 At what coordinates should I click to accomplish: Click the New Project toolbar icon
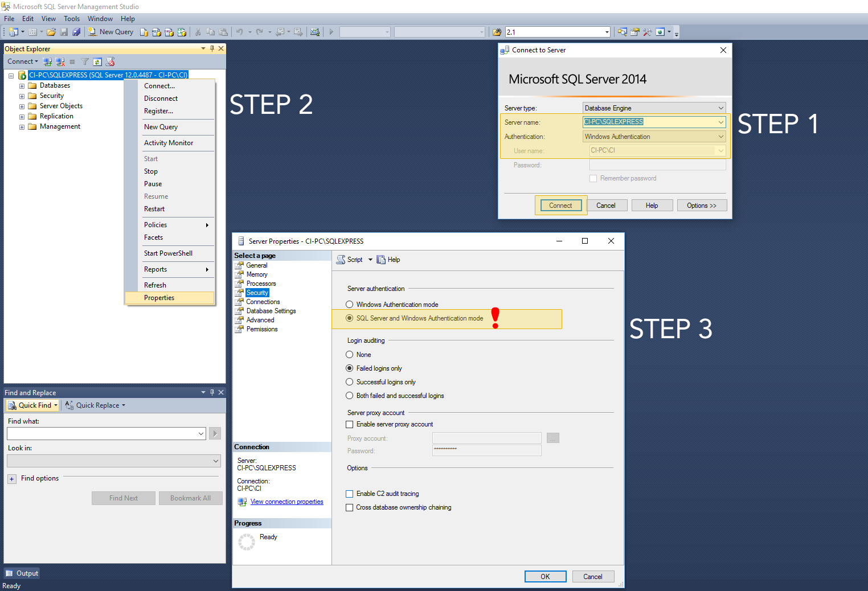(x=14, y=32)
